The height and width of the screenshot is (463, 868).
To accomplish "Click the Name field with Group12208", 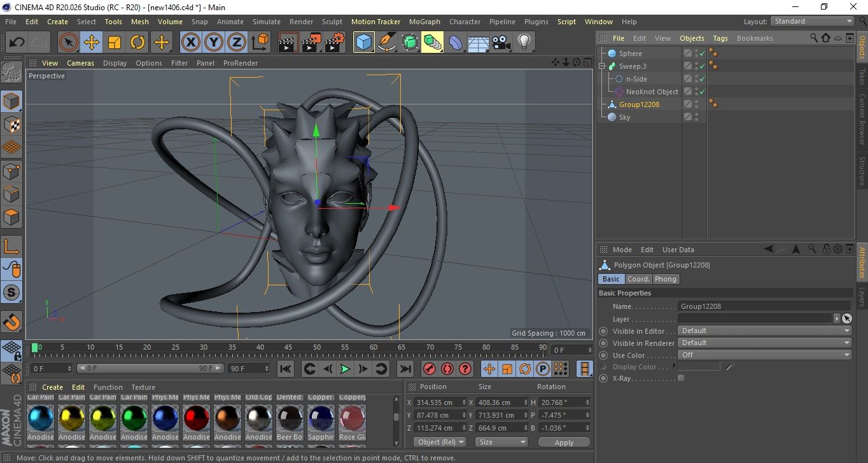I will tap(764, 306).
